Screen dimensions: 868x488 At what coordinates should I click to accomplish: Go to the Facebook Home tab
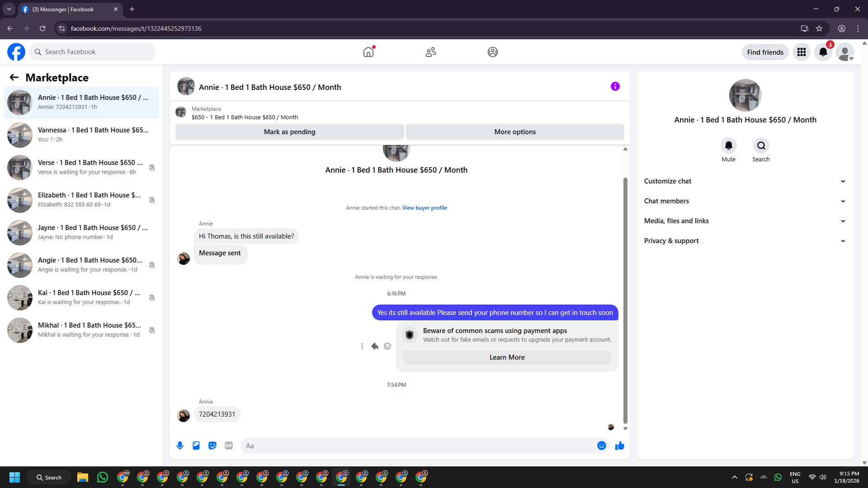pyautogui.click(x=368, y=52)
